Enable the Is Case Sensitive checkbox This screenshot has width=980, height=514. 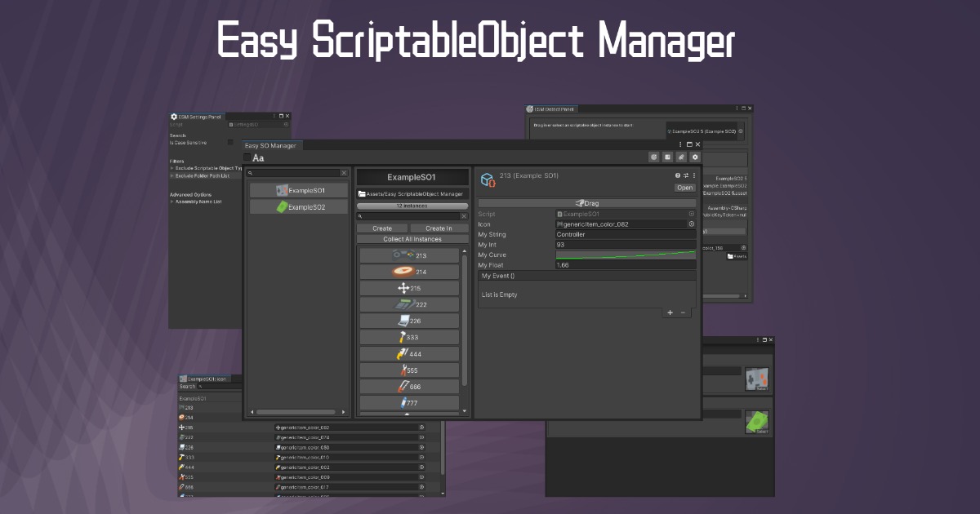229,143
